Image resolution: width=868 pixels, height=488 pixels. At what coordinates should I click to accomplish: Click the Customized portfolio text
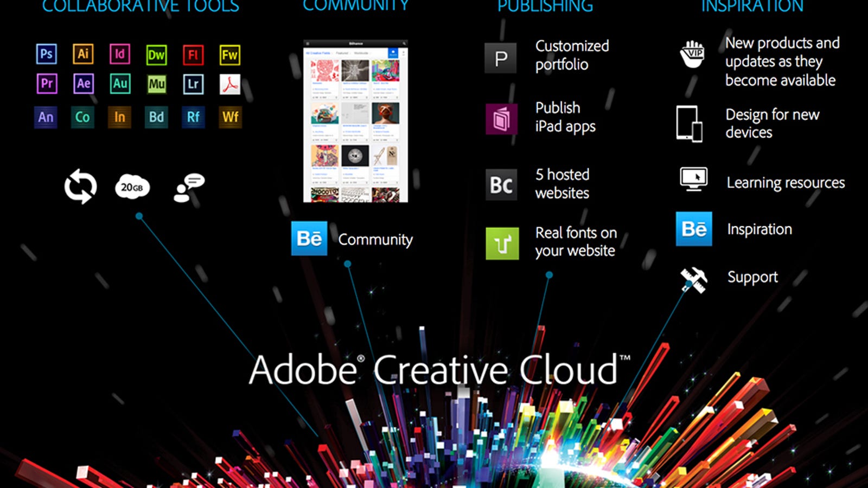click(x=572, y=55)
